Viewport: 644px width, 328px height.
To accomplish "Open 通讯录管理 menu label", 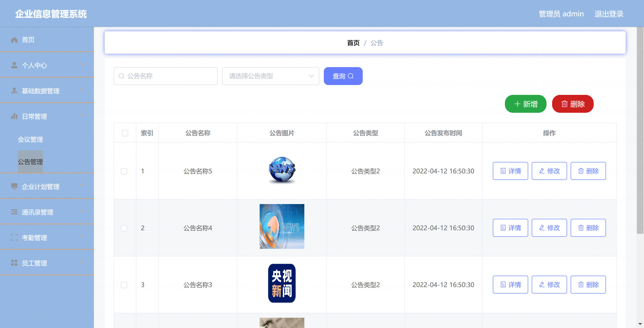I will pyautogui.click(x=38, y=212).
